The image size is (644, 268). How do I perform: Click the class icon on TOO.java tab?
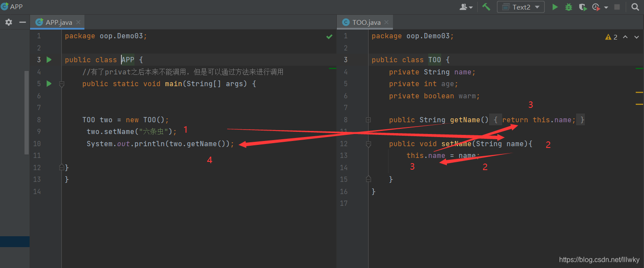click(x=345, y=22)
